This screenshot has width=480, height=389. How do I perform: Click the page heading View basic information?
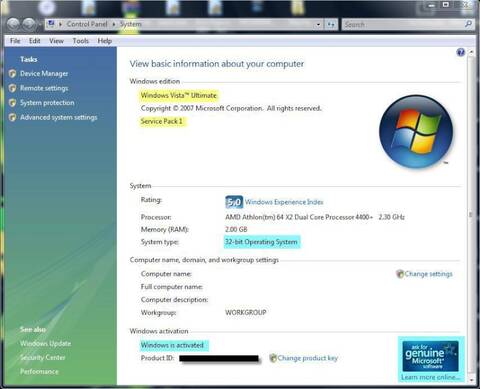tap(217, 64)
